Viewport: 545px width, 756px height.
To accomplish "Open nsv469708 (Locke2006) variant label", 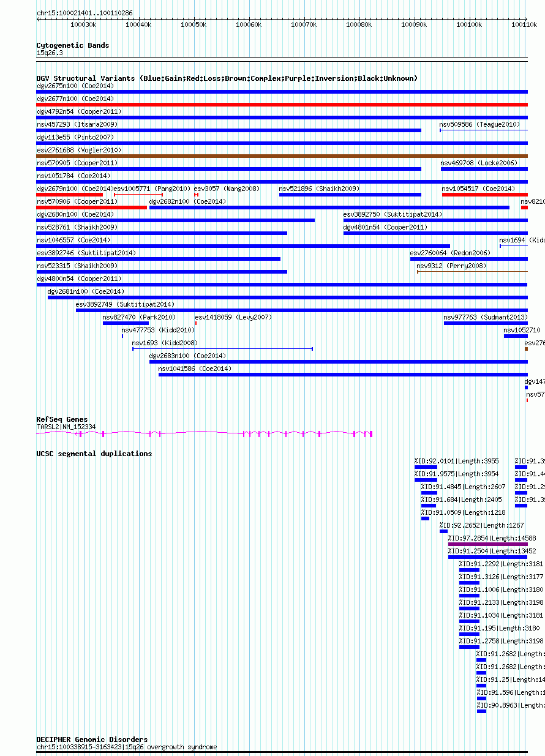I will click(x=479, y=163).
